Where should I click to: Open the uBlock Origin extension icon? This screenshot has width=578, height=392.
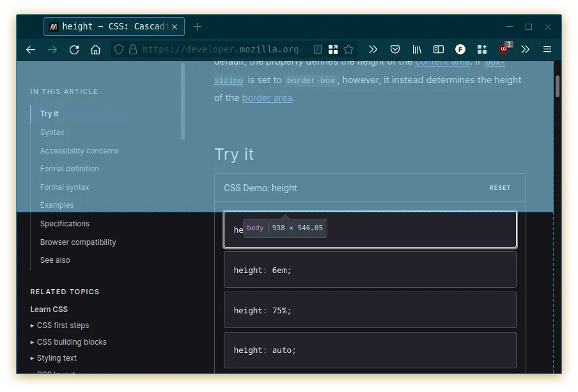(504, 49)
